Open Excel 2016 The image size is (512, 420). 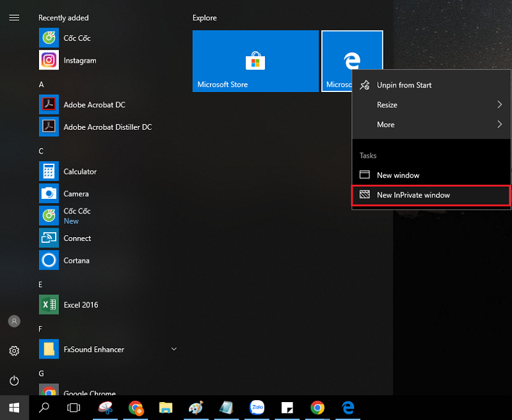[x=81, y=305]
